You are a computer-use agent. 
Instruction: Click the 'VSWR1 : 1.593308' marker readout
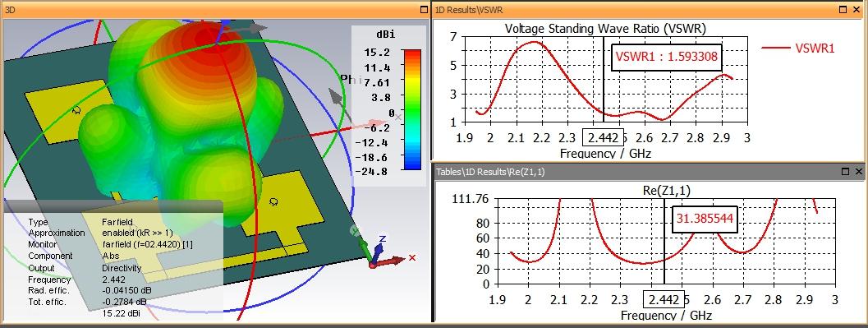(667, 57)
